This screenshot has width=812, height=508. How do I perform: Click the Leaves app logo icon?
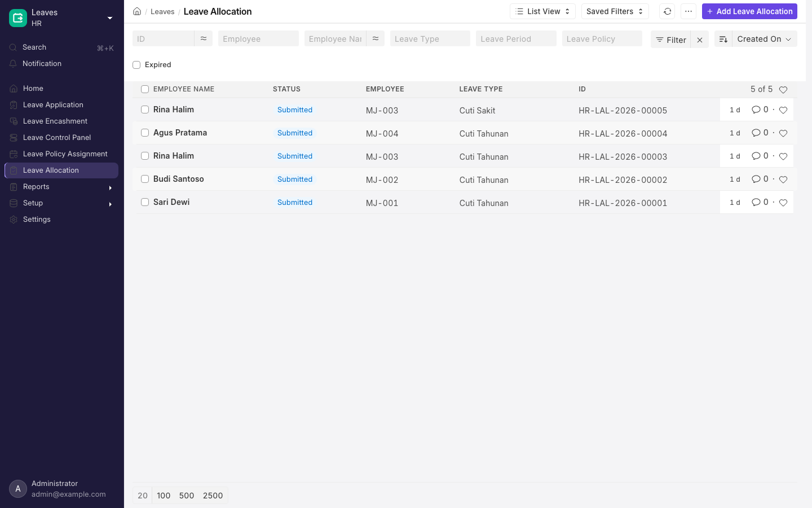18,18
